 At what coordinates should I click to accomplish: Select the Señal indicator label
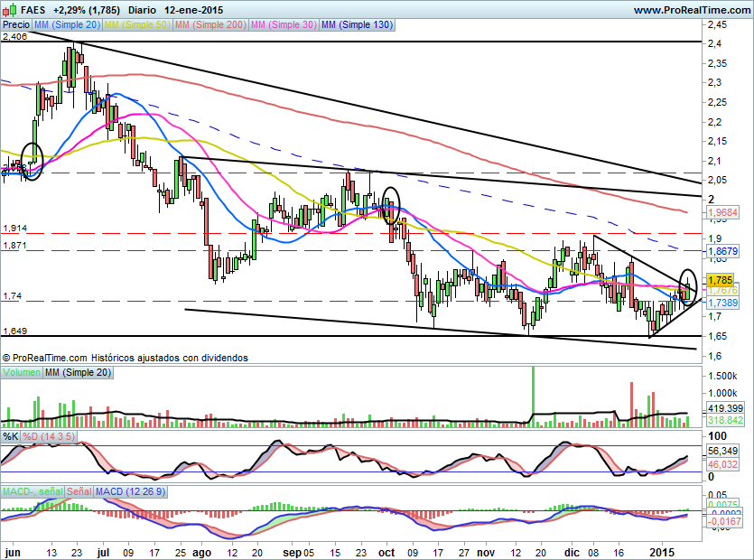(x=79, y=491)
